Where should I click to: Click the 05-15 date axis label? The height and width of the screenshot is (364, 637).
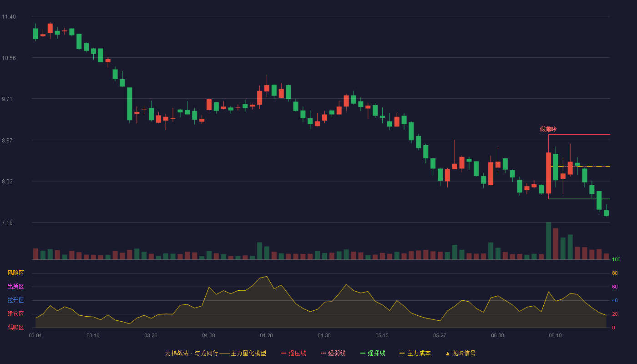point(382,335)
